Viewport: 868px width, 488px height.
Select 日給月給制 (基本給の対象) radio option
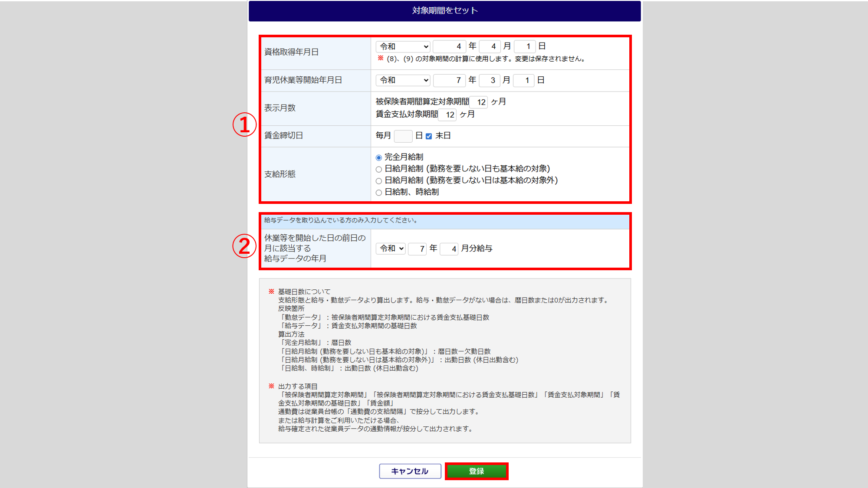(x=379, y=169)
